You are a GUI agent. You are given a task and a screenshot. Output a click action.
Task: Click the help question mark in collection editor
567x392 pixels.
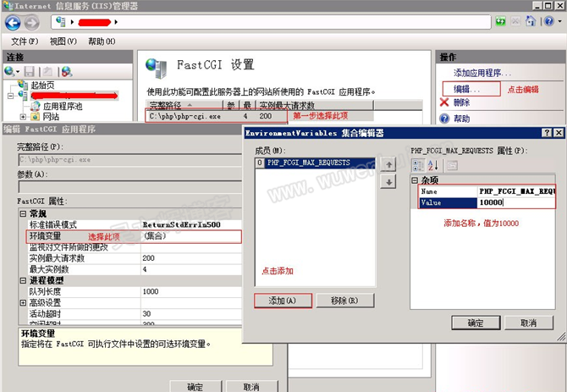[546, 133]
